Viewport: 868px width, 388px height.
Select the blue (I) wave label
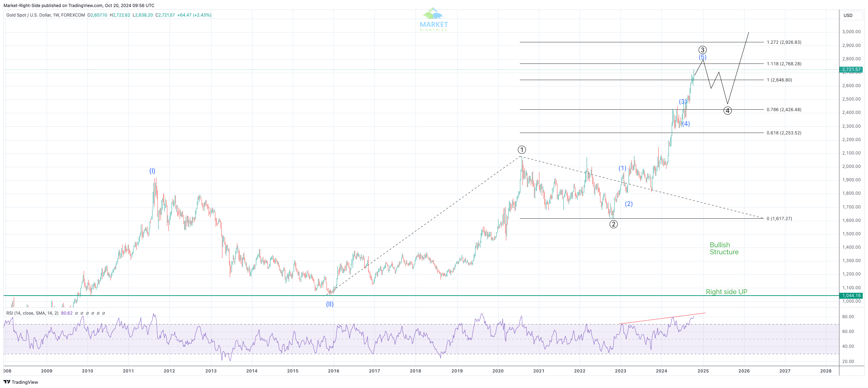coord(152,171)
